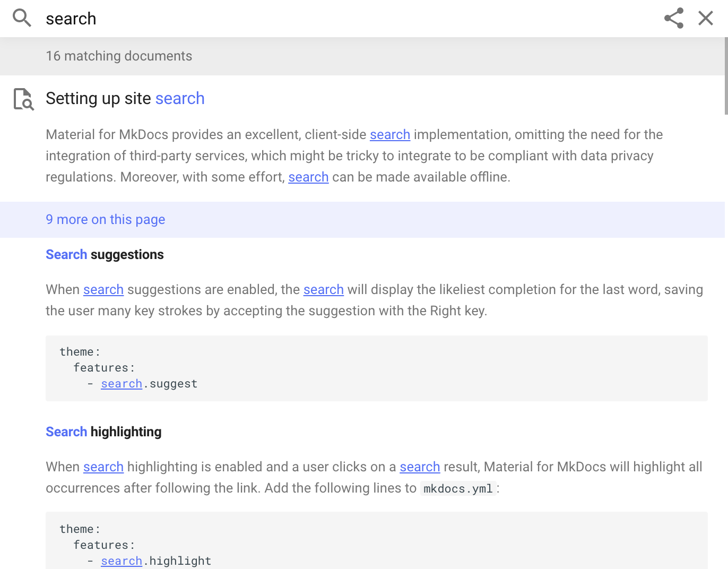Click the first 'search' link under Search suggestions

pyautogui.click(x=103, y=289)
